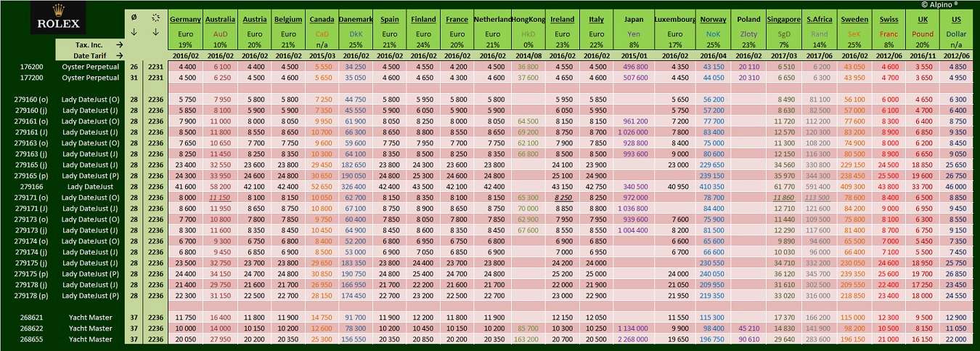Select reference number 177200
The image size is (980, 351).
tap(32, 77)
